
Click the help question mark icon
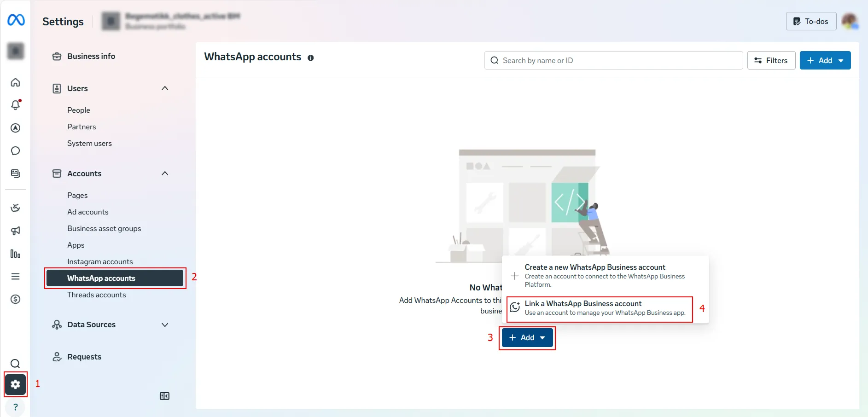tap(16, 407)
